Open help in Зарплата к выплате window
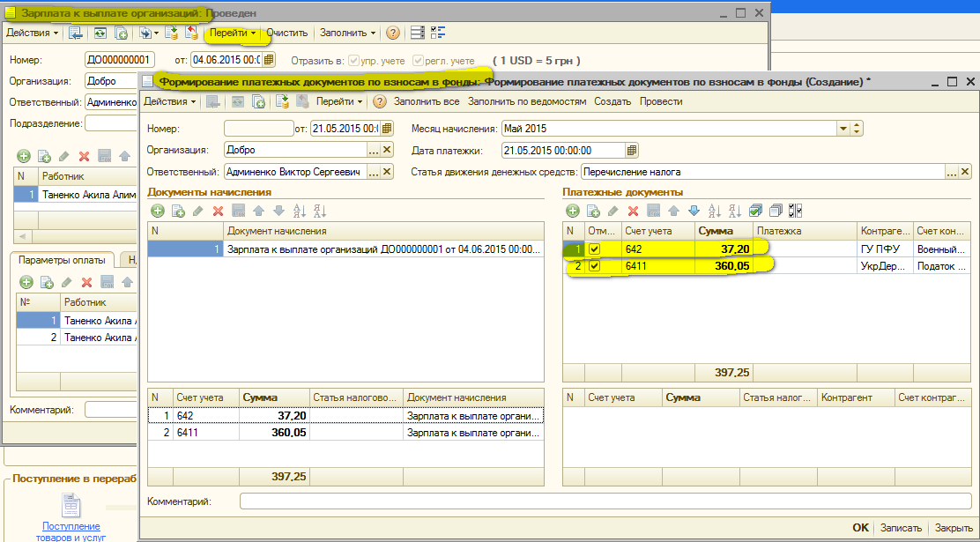The height and width of the screenshot is (542, 980). (x=392, y=33)
